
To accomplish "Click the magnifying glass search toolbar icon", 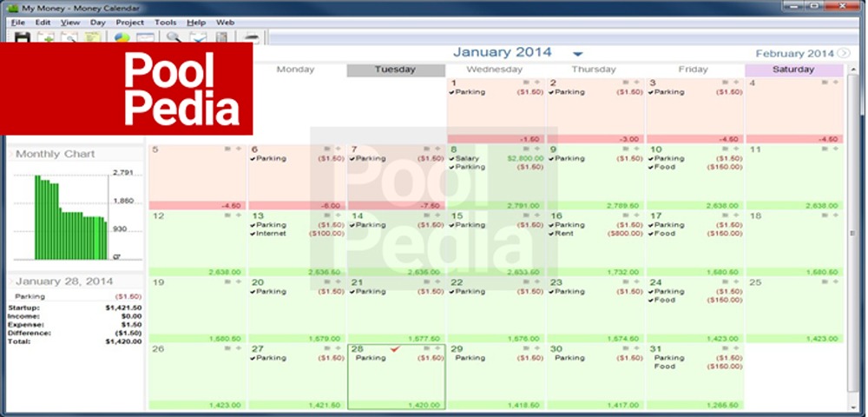I will [x=174, y=38].
